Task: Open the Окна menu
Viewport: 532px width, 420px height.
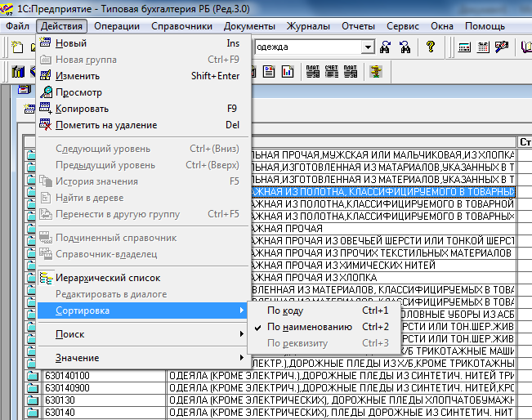Action: point(442,26)
